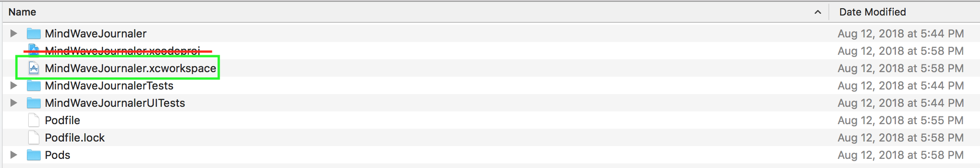Click the Podfile.lock document icon
980x168 pixels.
coord(34,138)
